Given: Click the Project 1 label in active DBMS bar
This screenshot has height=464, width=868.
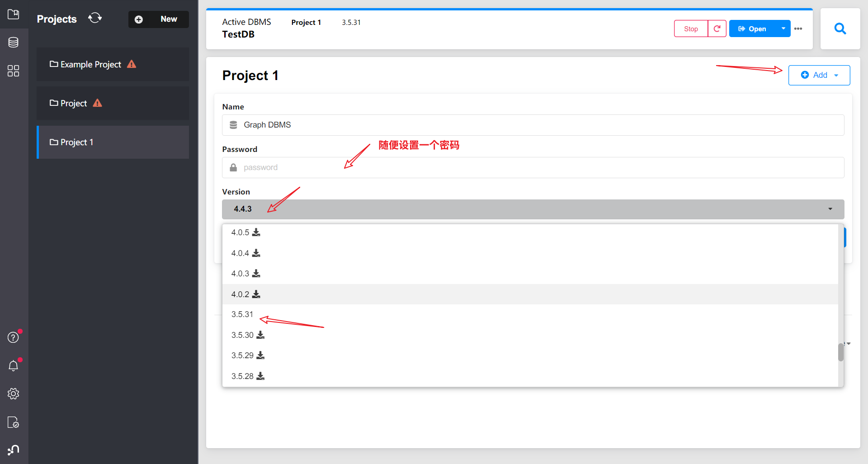Looking at the screenshot, I should point(306,23).
